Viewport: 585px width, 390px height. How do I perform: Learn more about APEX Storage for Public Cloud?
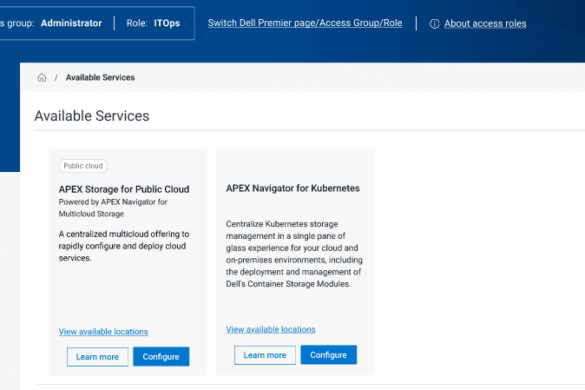(97, 357)
